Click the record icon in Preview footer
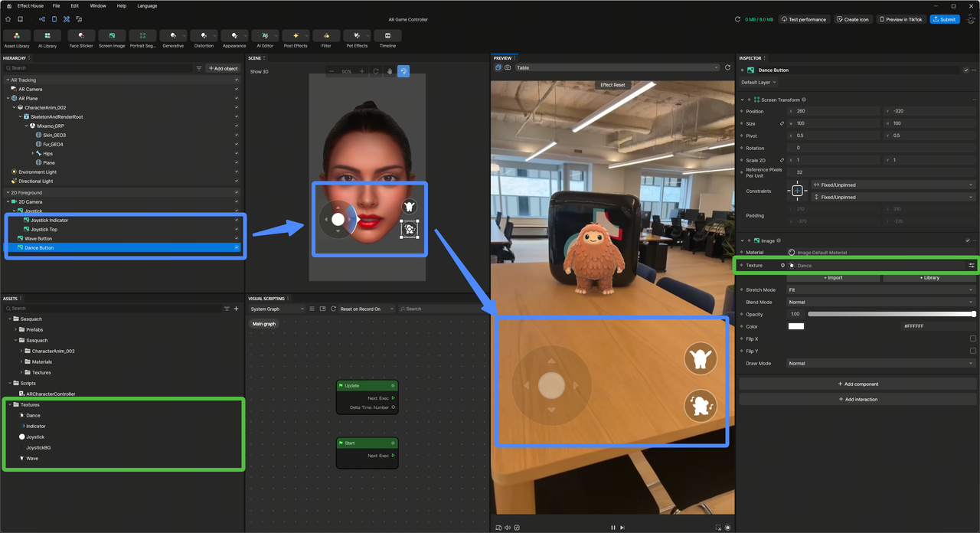980x533 pixels. pos(727,528)
